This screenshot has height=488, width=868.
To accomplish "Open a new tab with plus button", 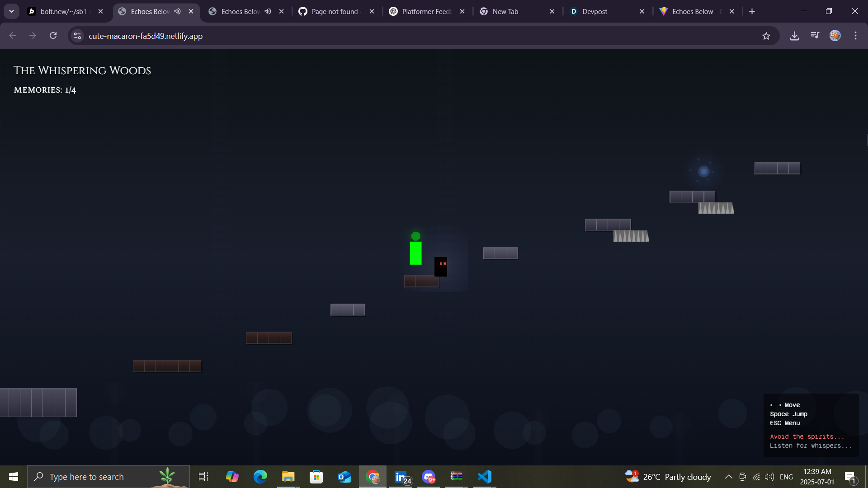I will tap(752, 11).
